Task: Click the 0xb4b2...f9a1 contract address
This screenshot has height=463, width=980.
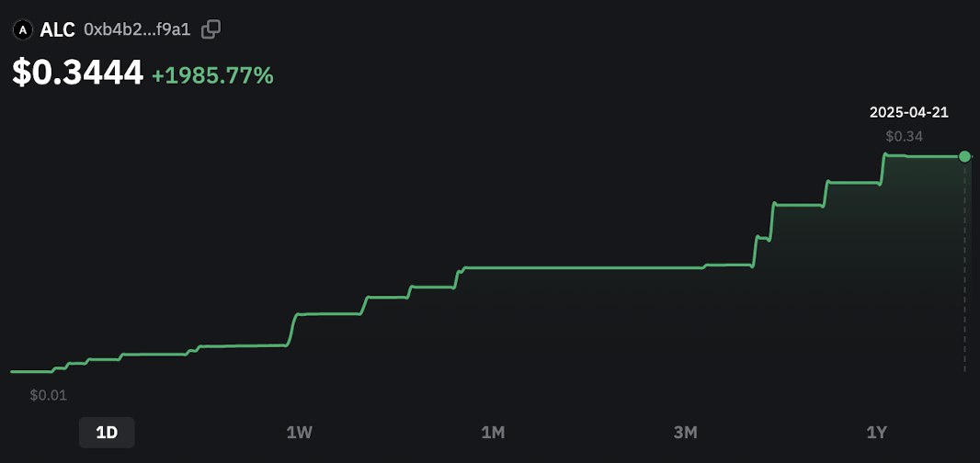Action: click(137, 29)
